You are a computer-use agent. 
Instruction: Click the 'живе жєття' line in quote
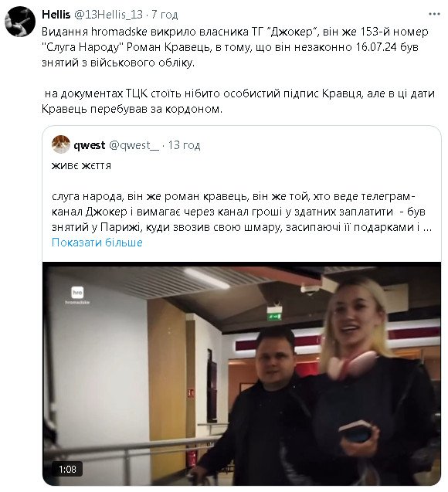(81, 165)
